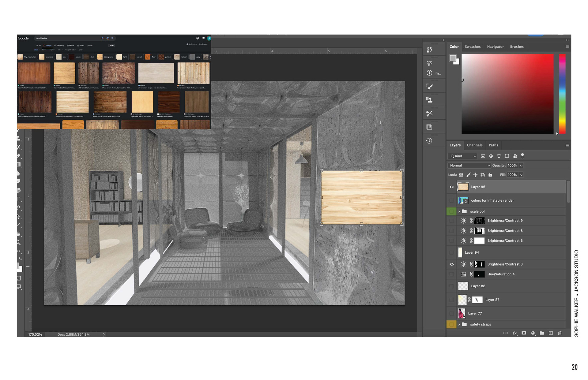Open the Opacity percentage dropdown arrow
This screenshot has width=588, height=380.
pos(521,166)
